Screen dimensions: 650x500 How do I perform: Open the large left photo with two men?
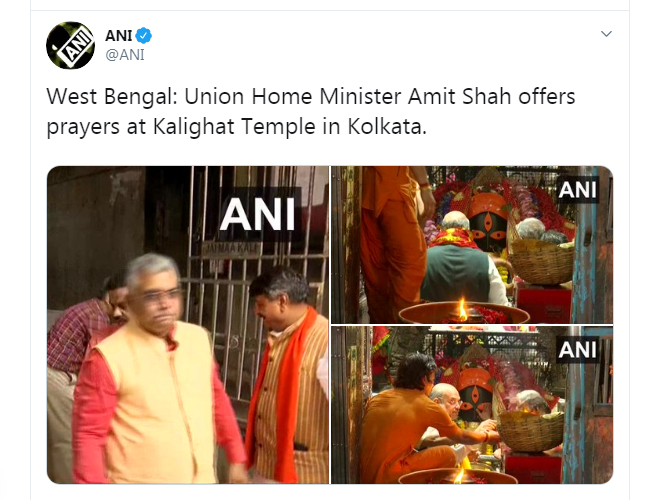[188, 325]
